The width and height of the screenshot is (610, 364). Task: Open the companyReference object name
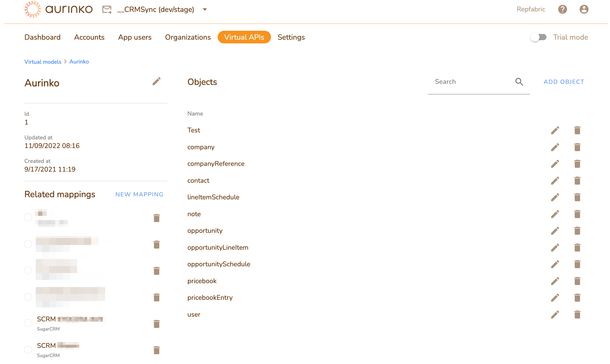(x=216, y=164)
